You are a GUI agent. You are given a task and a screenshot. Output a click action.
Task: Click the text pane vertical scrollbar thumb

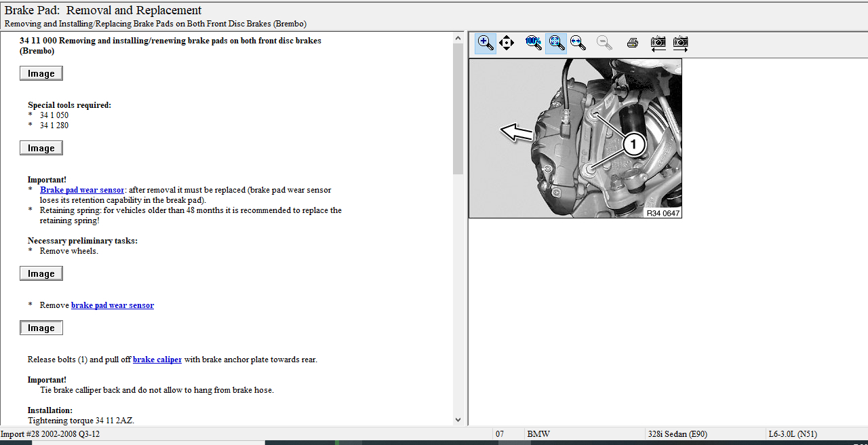[458, 109]
